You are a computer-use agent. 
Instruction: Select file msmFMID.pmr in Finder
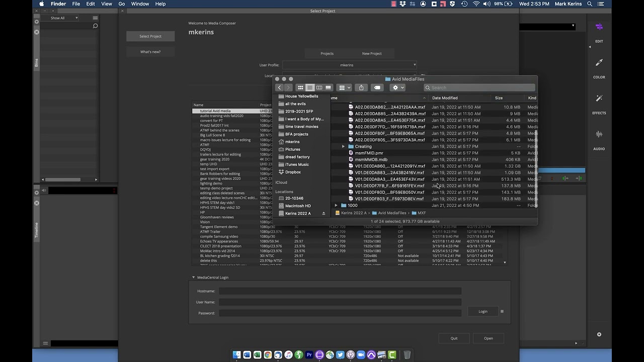369,153
